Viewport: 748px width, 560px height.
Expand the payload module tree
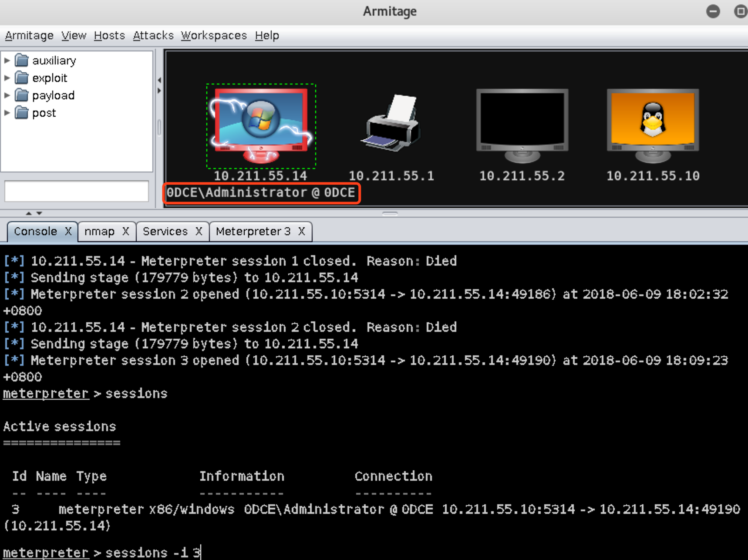point(7,95)
